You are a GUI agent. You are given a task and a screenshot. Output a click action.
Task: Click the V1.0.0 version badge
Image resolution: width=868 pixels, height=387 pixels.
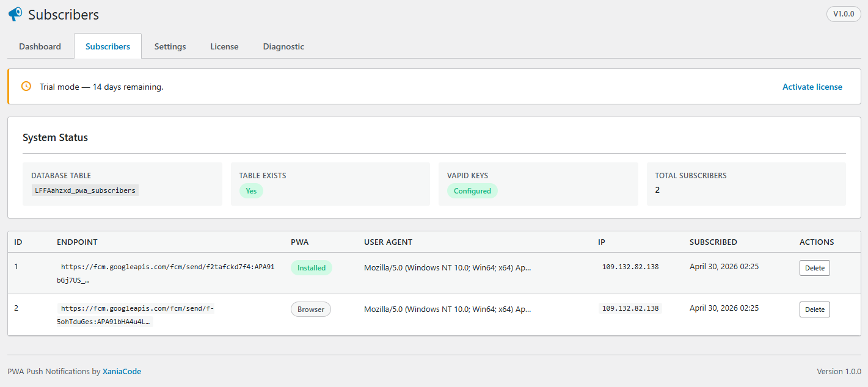(843, 14)
